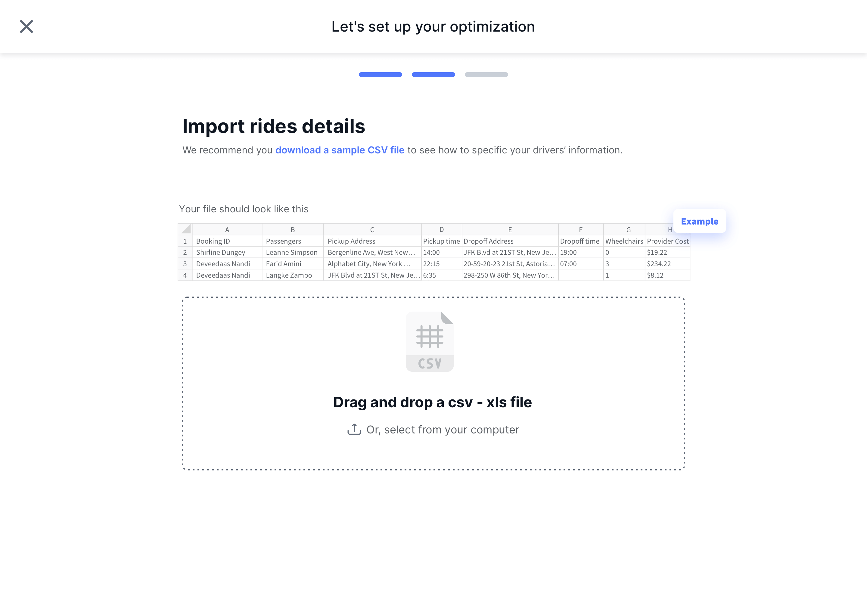Select column E header in example table
Image resolution: width=867 pixels, height=616 pixels.
510,230
